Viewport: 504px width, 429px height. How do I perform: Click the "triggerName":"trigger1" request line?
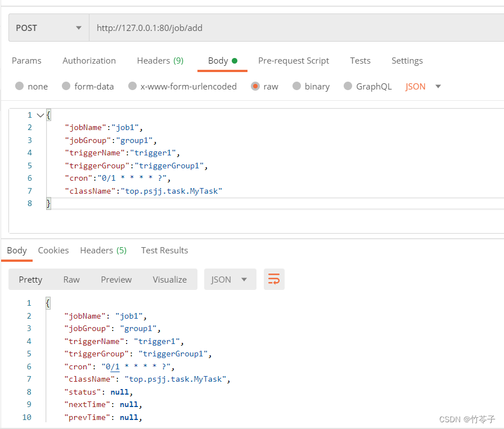click(122, 153)
